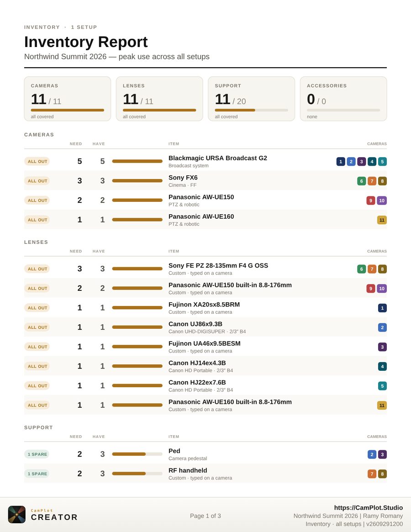
Task: Click camera badge 6 in Sony FX6 row
Action: tap(361, 181)
